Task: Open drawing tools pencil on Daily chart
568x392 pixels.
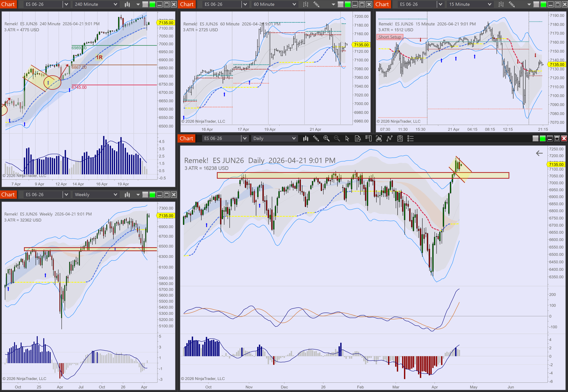Action: click(316, 138)
